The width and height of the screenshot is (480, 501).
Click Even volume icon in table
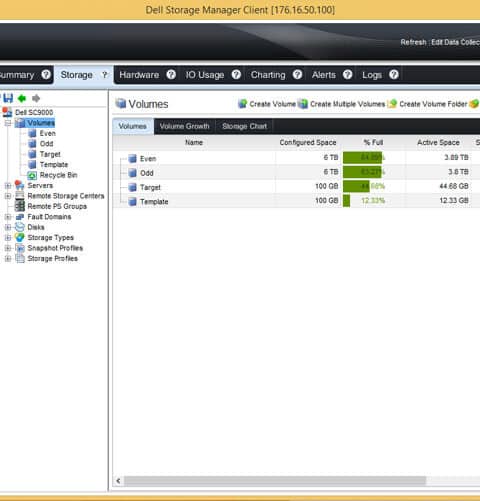click(x=133, y=159)
